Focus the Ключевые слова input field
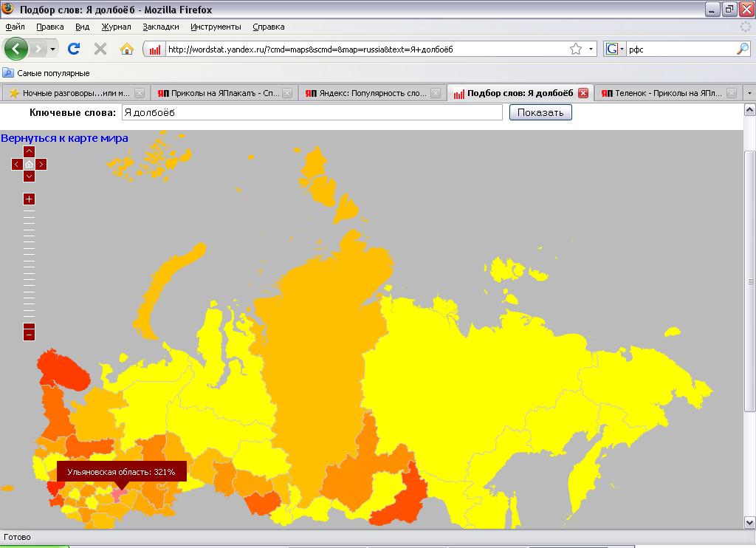Image resolution: width=756 pixels, height=548 pixels. (312, 112)
